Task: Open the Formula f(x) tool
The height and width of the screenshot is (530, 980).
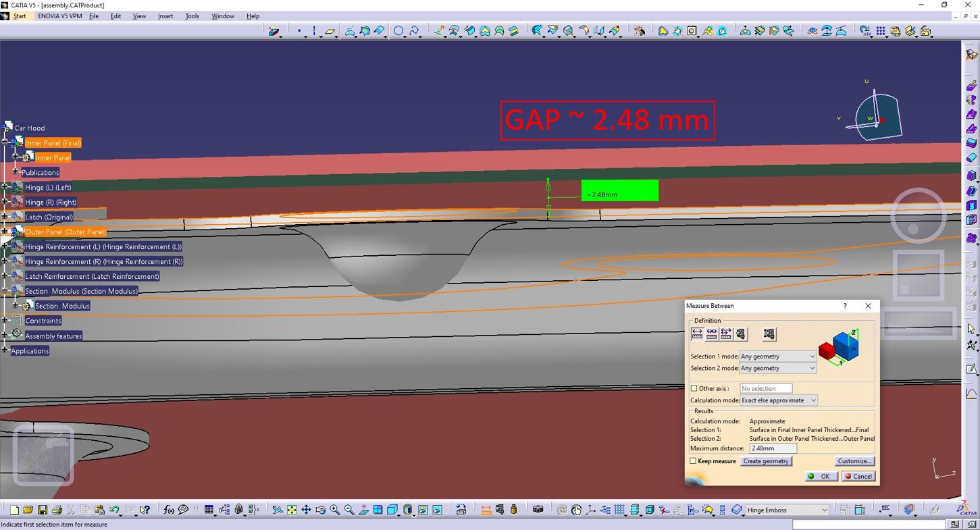Action: (169, 510)
